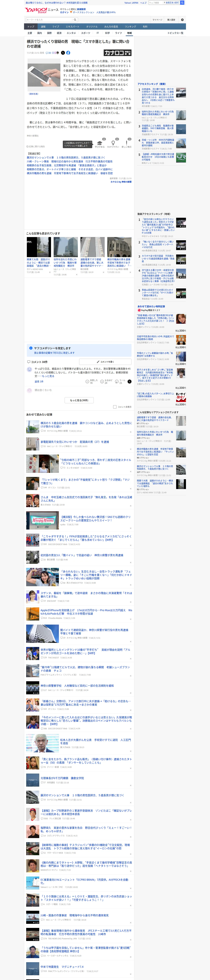The height and width of the screenshot is (980, 210).
Task: Share the article on Facebook
Action: tap(68, 53)
